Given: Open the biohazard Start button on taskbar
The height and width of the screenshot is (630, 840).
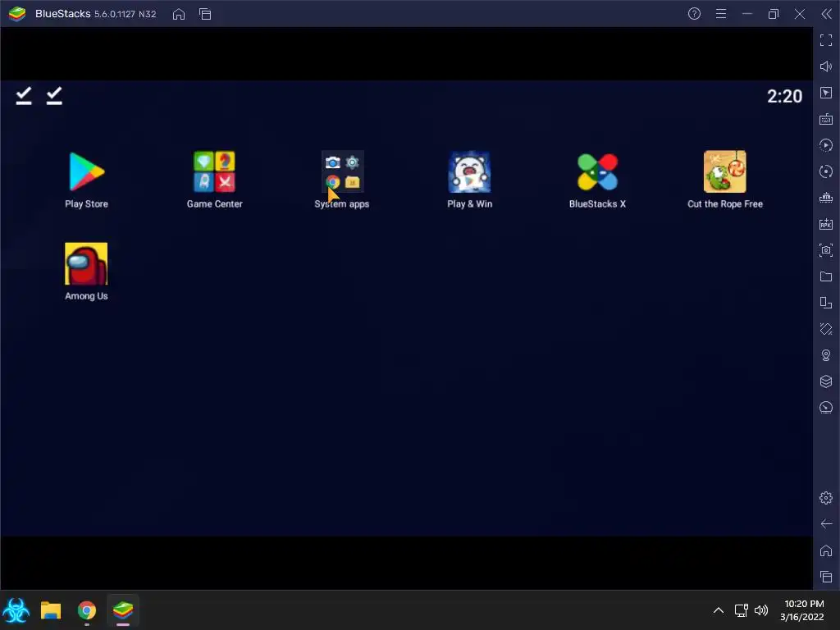Looking at the screenshot, I should click(x=16, y=610).
